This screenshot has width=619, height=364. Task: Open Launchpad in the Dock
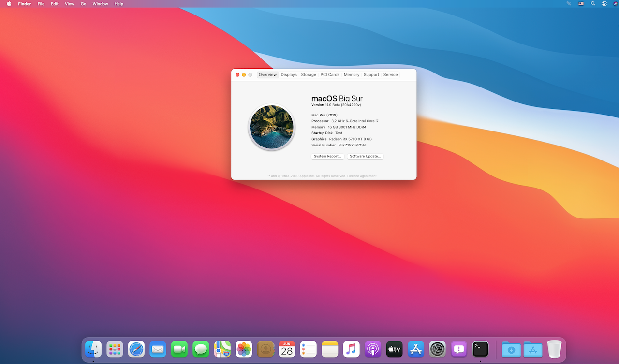point(115,349)
